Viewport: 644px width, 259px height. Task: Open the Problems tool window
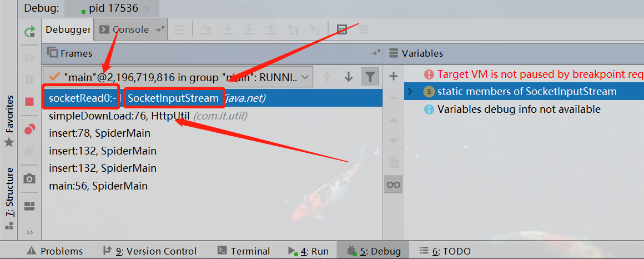click(x=54, y=251)
